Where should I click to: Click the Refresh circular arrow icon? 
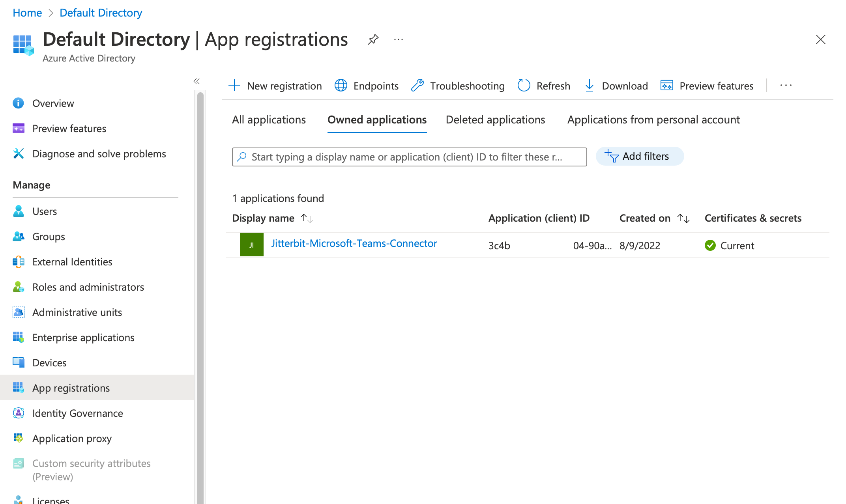(x=522, y=85)
